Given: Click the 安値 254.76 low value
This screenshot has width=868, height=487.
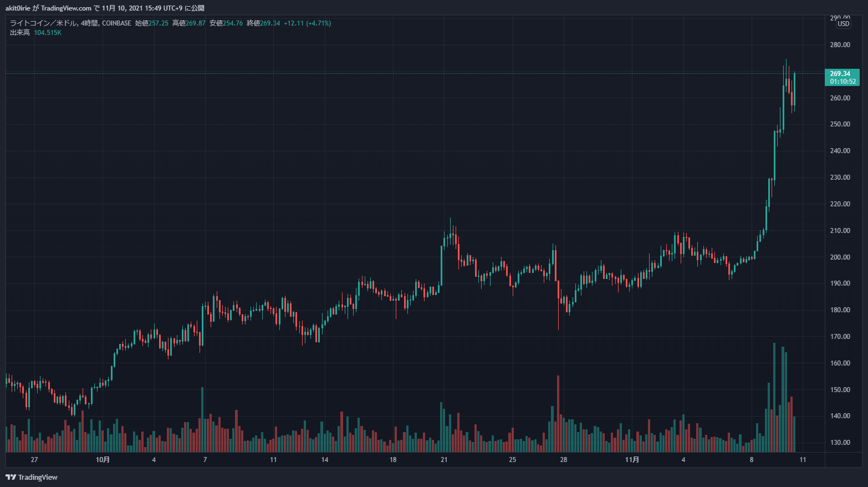Looking at the screenshot, I should 226,23.
